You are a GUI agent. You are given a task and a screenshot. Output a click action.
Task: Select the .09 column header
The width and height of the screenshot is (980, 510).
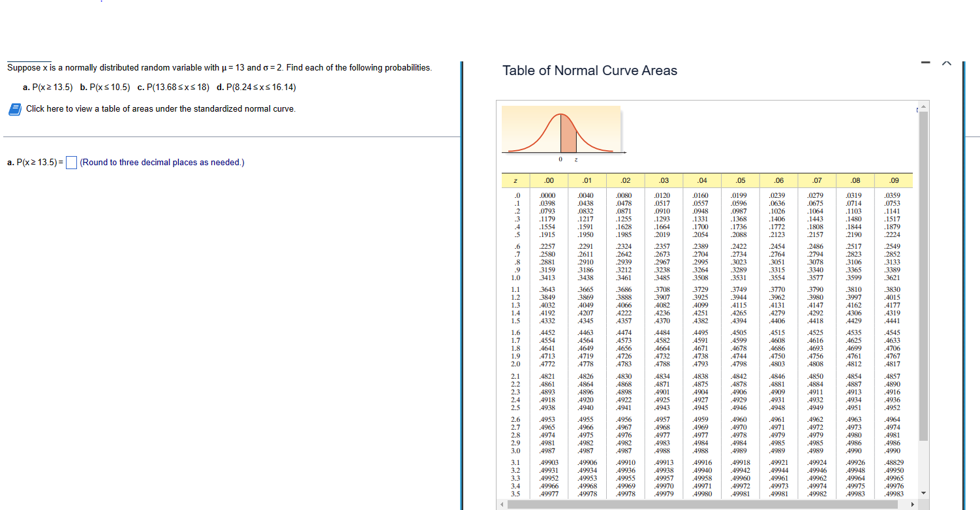[x=893, y=180]
